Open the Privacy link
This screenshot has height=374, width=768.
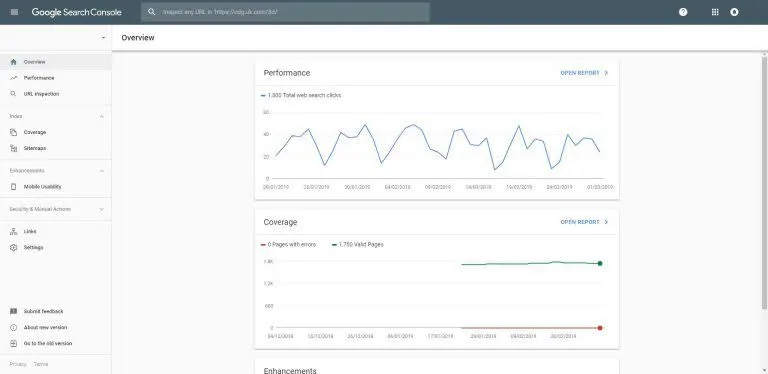pos(18,364)
